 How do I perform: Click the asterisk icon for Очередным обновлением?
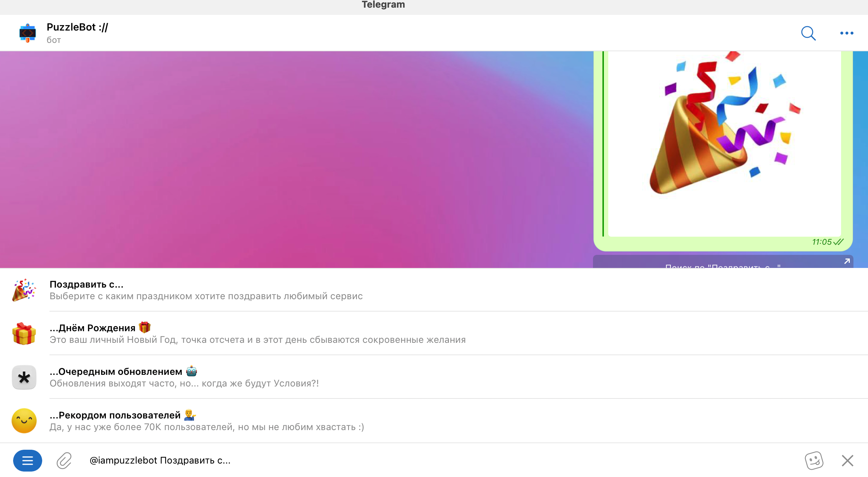coord(24,377)
